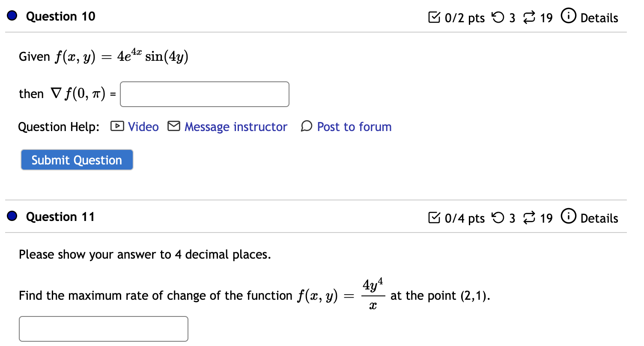Open Details for Question 11

[599, 218]
